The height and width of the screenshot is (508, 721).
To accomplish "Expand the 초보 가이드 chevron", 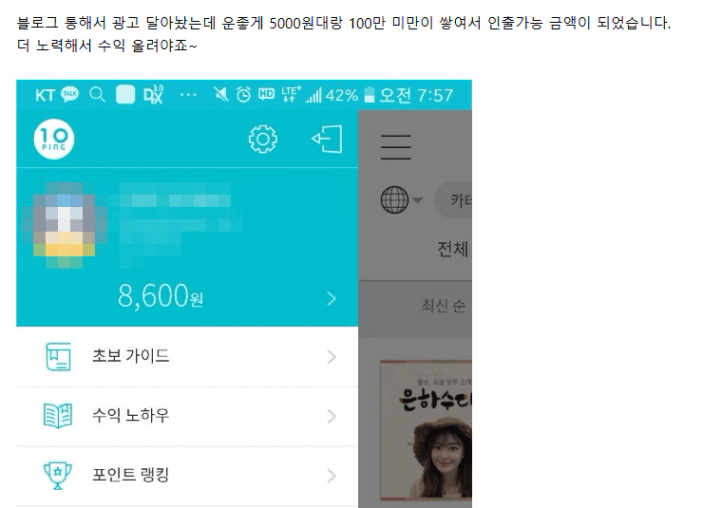I will pyautogui.click(x=332, y=357).
